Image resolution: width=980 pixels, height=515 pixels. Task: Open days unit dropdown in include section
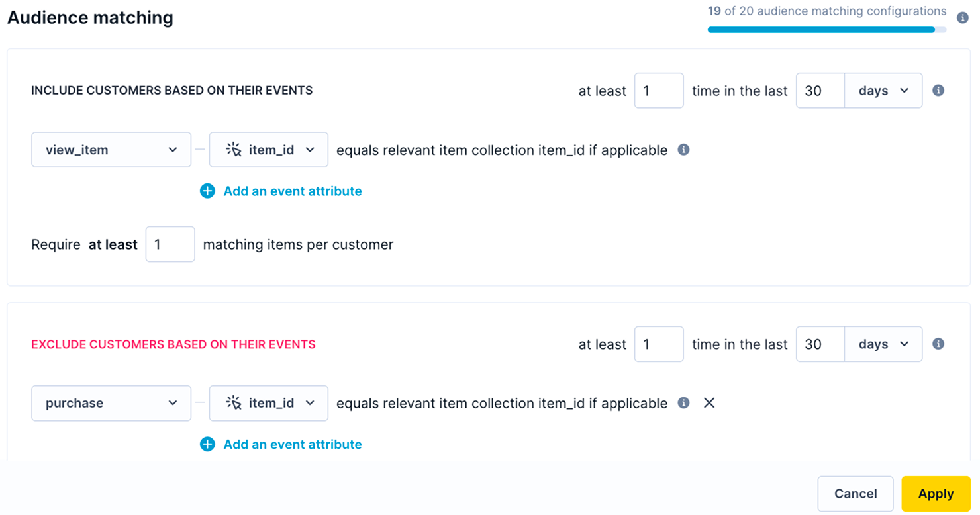tap(883, 91)
